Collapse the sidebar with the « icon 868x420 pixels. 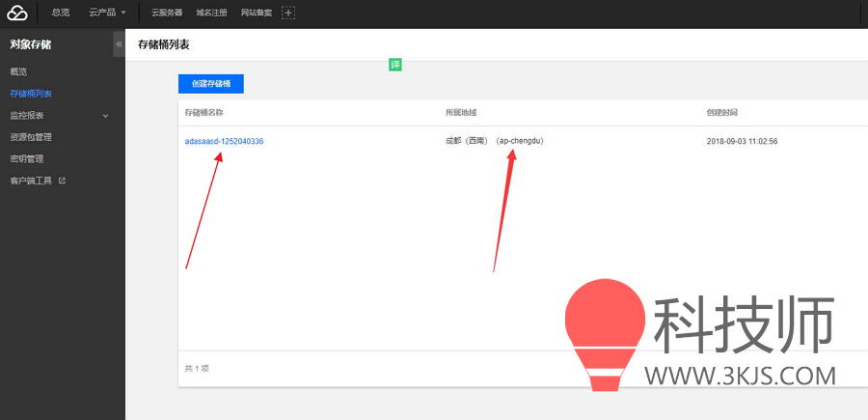point(119,44)
